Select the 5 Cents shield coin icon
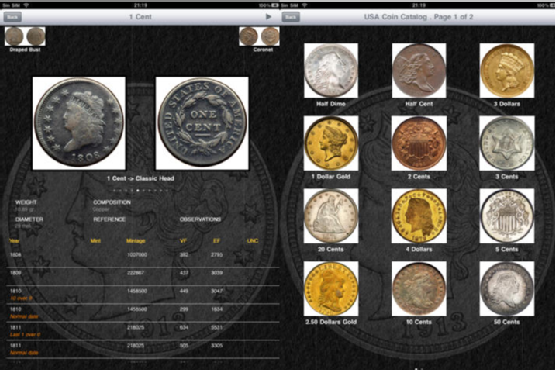Screen dimensions: 555x370 tap(507, 216)
